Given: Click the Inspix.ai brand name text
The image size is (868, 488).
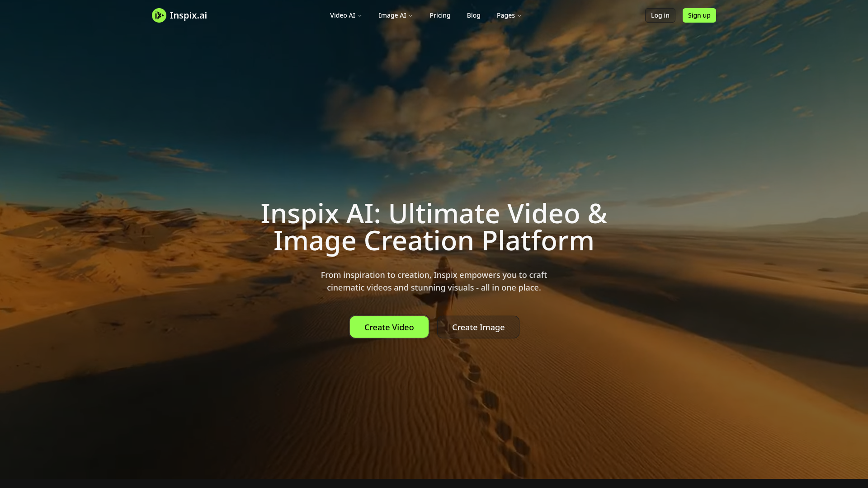Looking at the screenshot, I should pos(188,15).
